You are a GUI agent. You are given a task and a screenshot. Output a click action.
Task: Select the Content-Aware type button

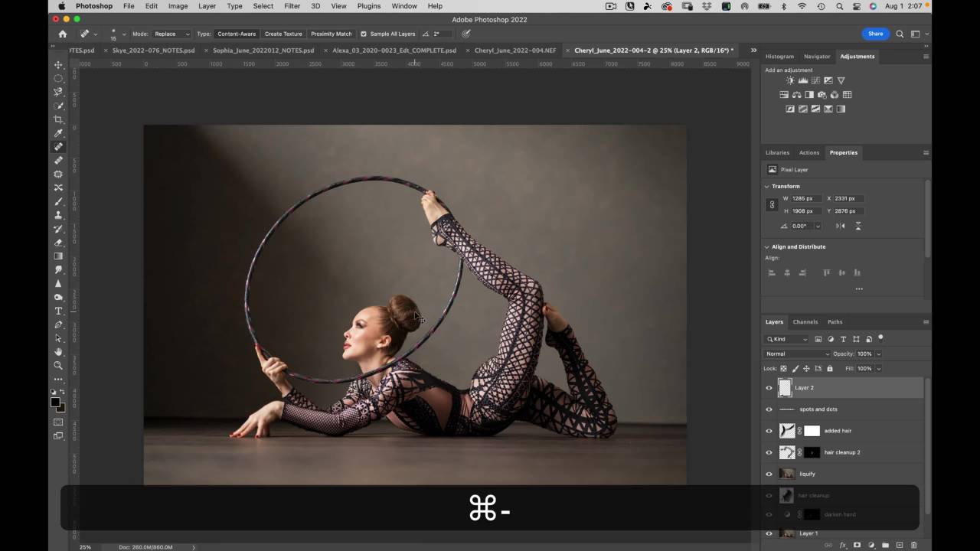point(237,34)
